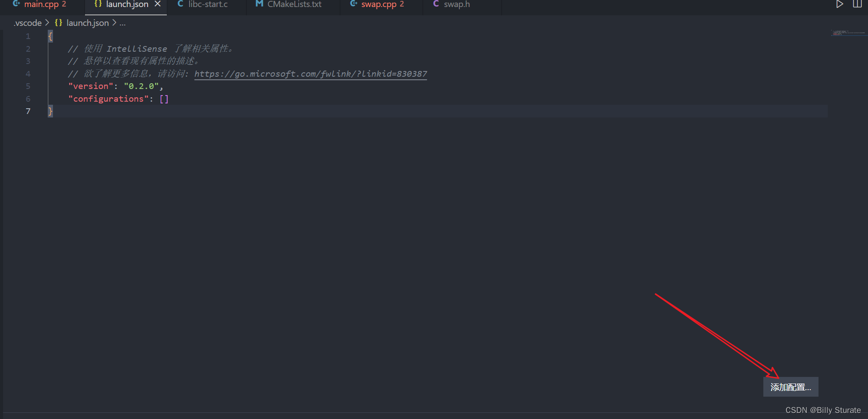The height and width of the screenshot is (419, 868).
Task: Click the C++ icon on the main.cpp tab
Action: click(x=16, y=4)
